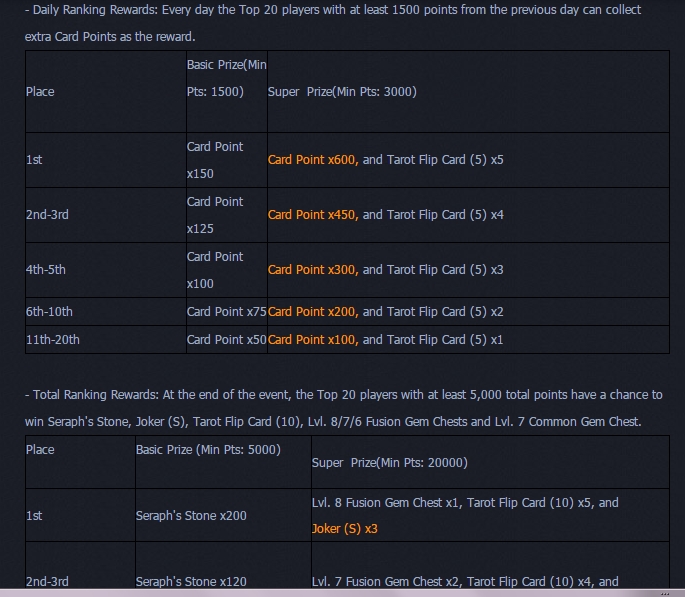This screenshot has height=597, width=685.
Task: Click the orange Card Point x450 text
Action: [x=313, y=215]
